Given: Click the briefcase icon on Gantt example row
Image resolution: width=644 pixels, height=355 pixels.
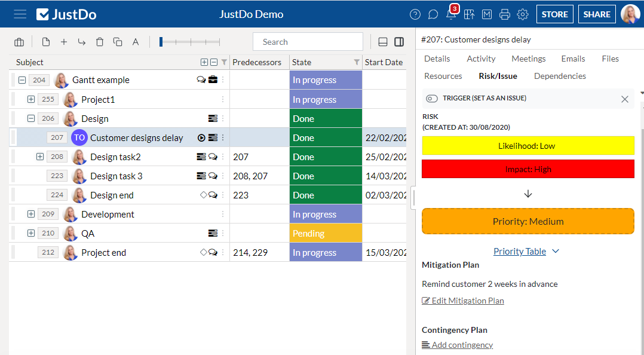Looking at the screenshot, I should point(213,79).
